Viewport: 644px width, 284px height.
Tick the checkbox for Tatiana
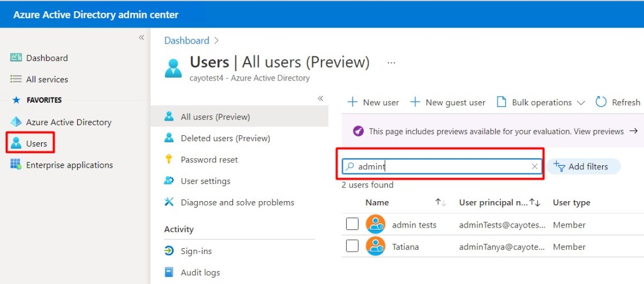point(352,246)
